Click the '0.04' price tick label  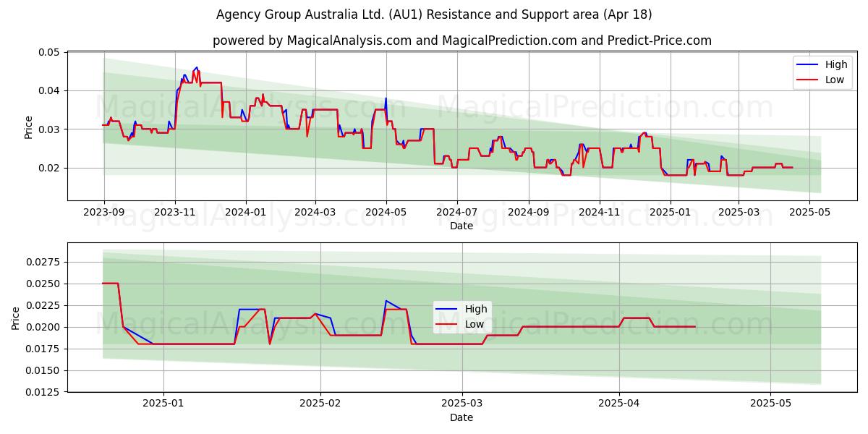49,90
